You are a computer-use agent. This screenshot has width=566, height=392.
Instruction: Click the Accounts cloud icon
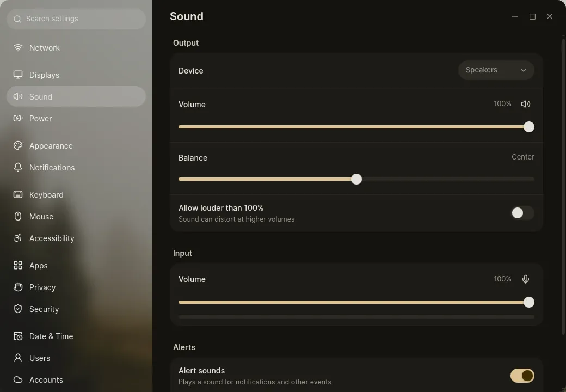(17, 379)
